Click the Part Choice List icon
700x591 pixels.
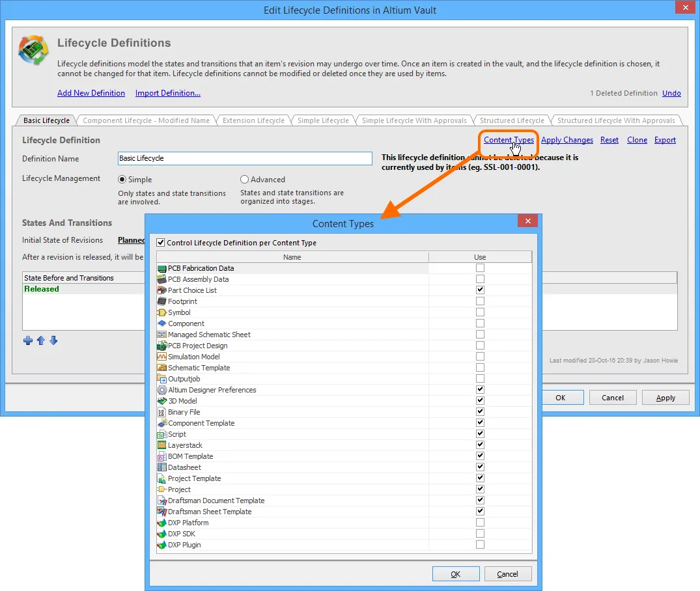pos(162,290)
